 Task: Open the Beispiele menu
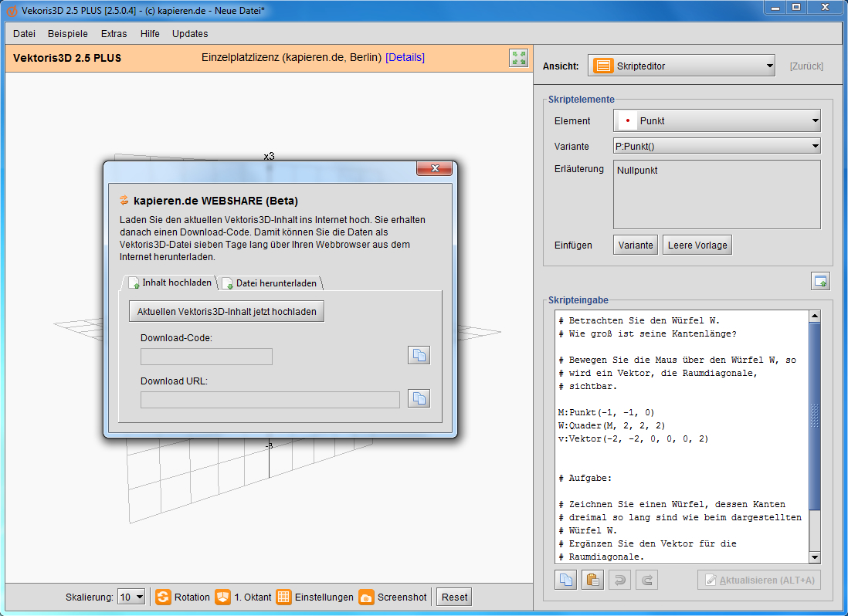click(68, 33)
